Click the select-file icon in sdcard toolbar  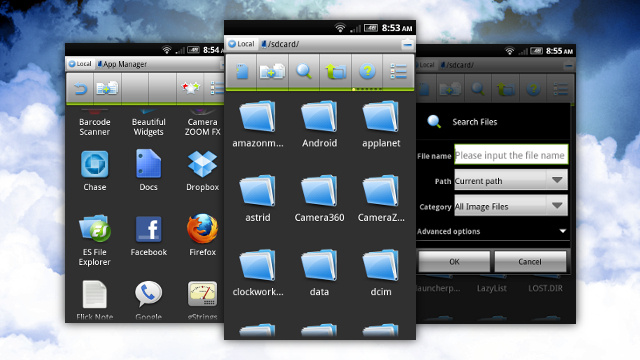click(x=242, y=71)
